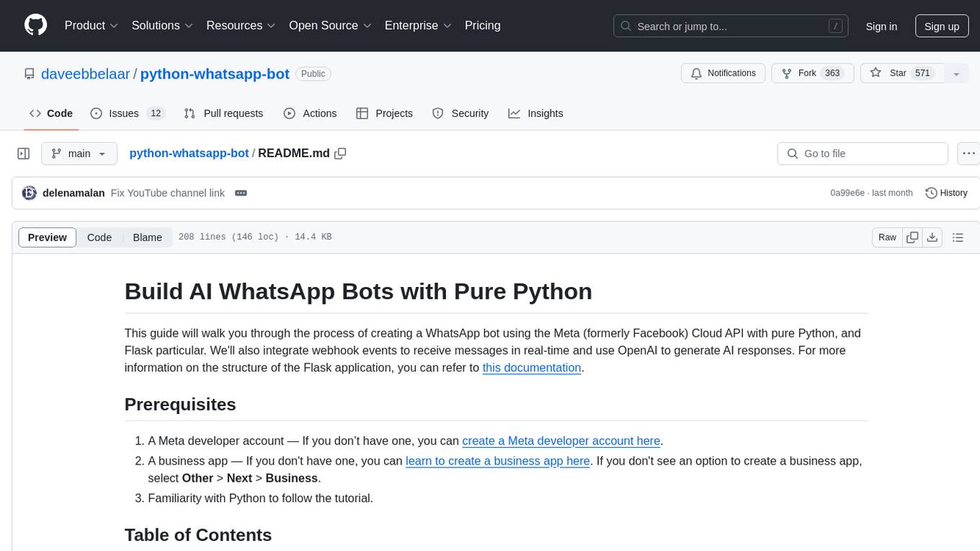
Task: Open the more file actions menu
Action: [968, 154]
